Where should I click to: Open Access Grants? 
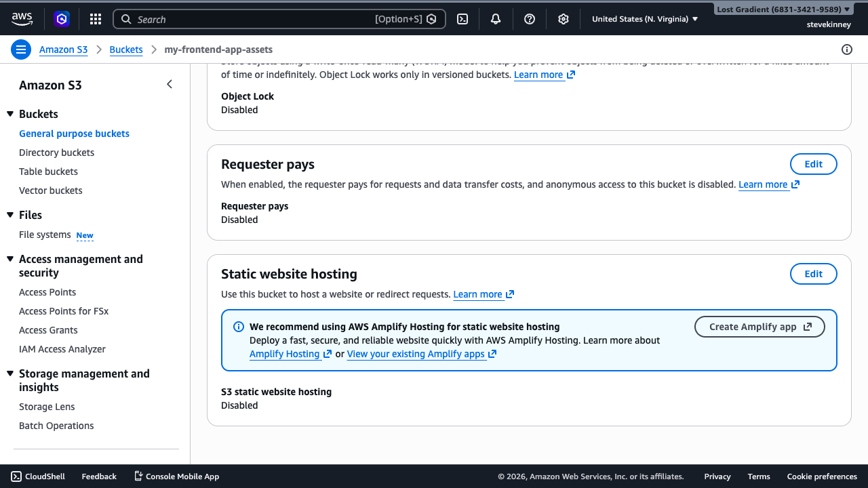48,330
